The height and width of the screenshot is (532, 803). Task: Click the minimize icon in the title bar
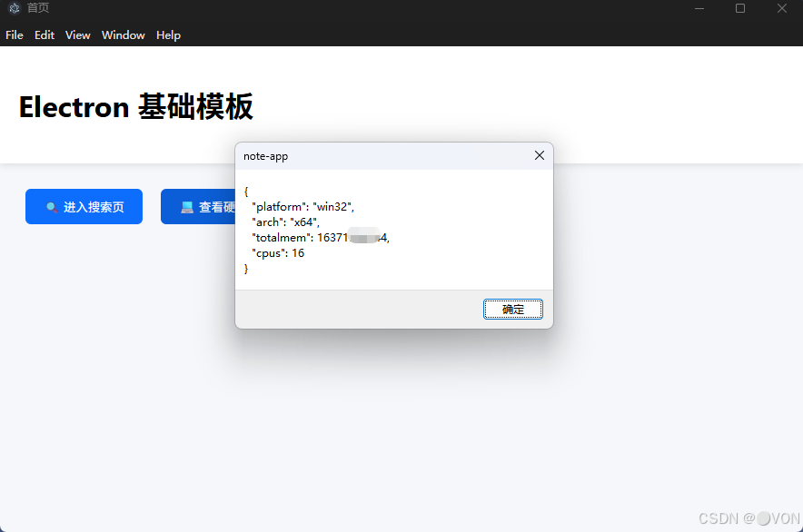point(699,8)
